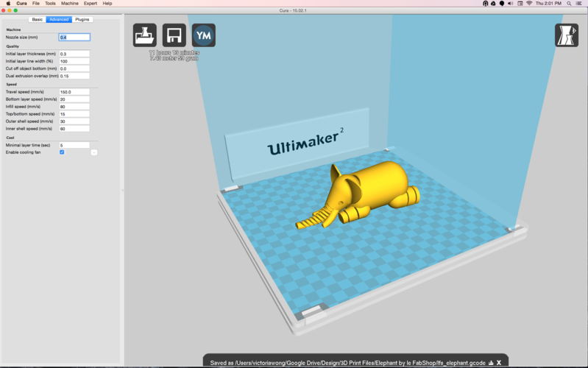This screenshot has width=588, height=368.
Task: Toggle the Enable cooling fan checkbox
Action: tap(62, 152)
